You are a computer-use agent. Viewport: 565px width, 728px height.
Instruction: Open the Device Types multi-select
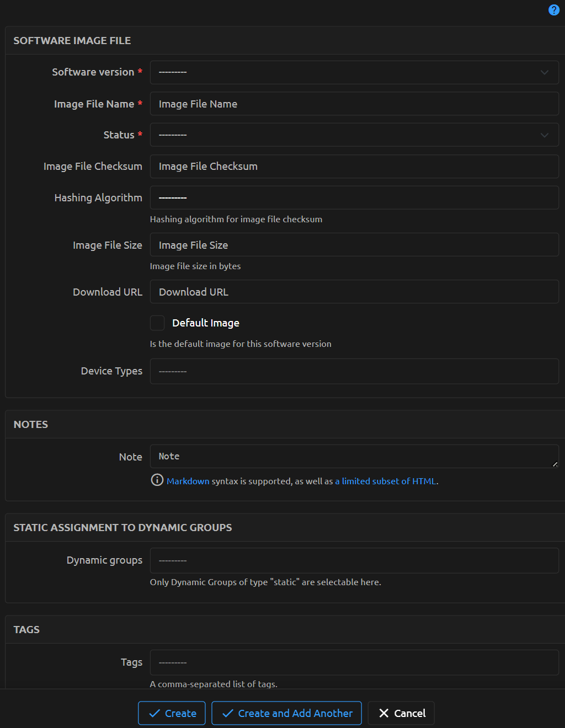tap(354, 371)
